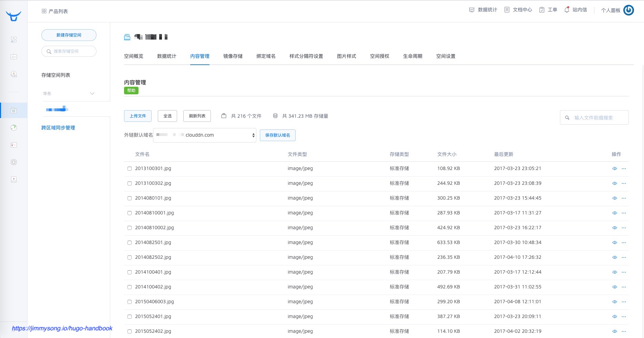Click eye icon for 2014100402.jpg
The height and width of the screenshot is (338, 644).
pos(614,287)
